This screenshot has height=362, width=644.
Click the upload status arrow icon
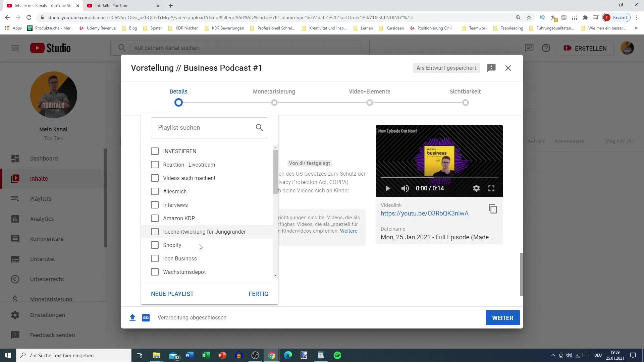click(x=132, y=318)
